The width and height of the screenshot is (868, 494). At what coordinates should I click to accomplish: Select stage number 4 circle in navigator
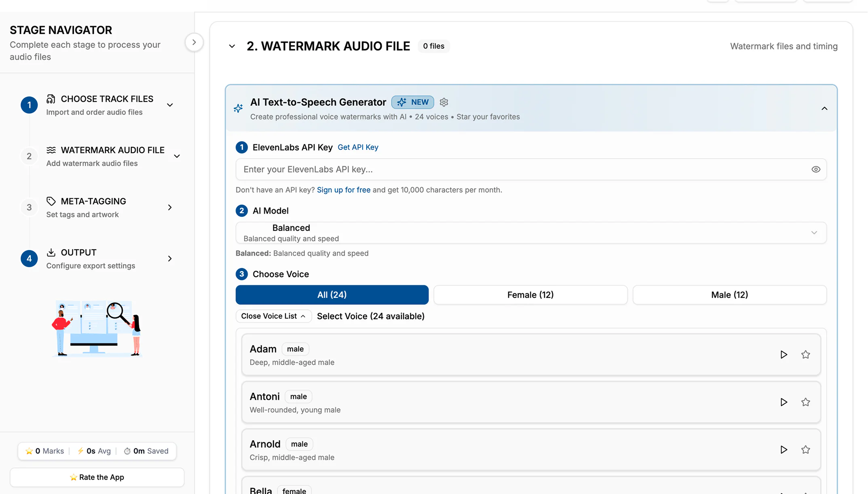(29, 259)
